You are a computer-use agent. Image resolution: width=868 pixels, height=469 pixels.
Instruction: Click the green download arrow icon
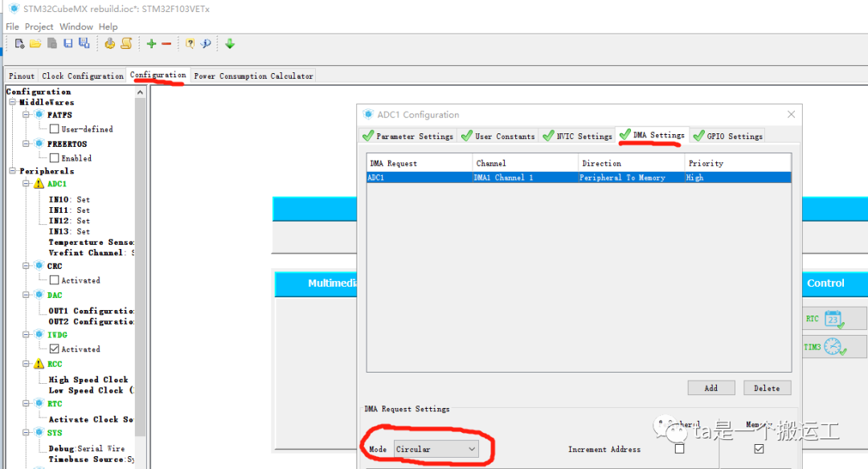coord(230,43)
